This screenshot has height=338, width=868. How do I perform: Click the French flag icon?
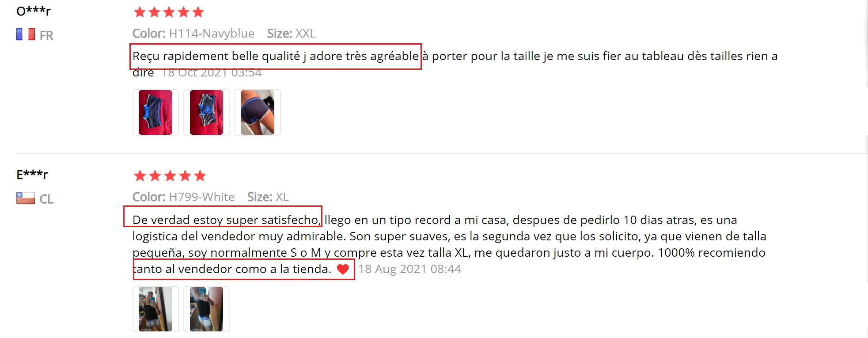click(x=26, y=34)
